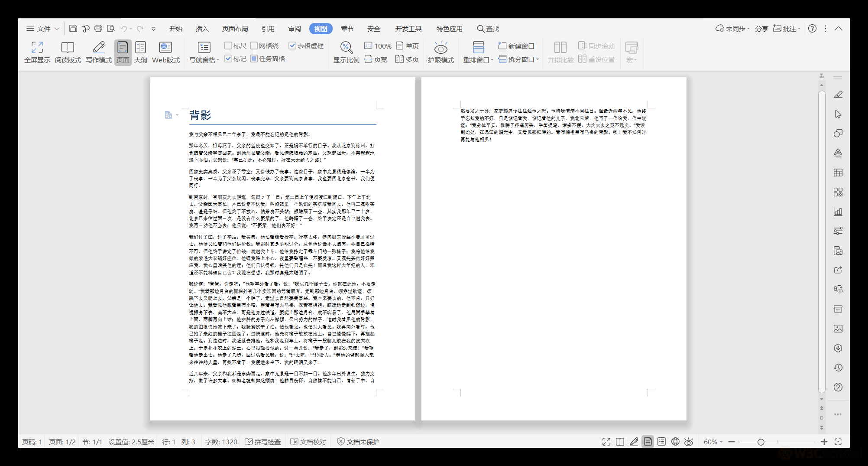Open the 引用 references tab
The width and height of the screenshot is (868, 466).
click(268, 29)
